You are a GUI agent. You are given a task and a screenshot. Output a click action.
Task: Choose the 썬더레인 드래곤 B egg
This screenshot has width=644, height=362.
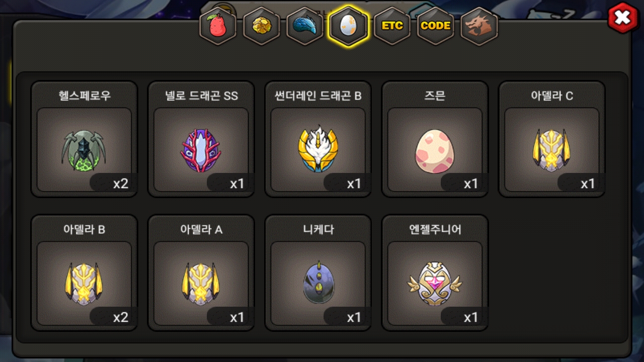(x=318, y=139)
